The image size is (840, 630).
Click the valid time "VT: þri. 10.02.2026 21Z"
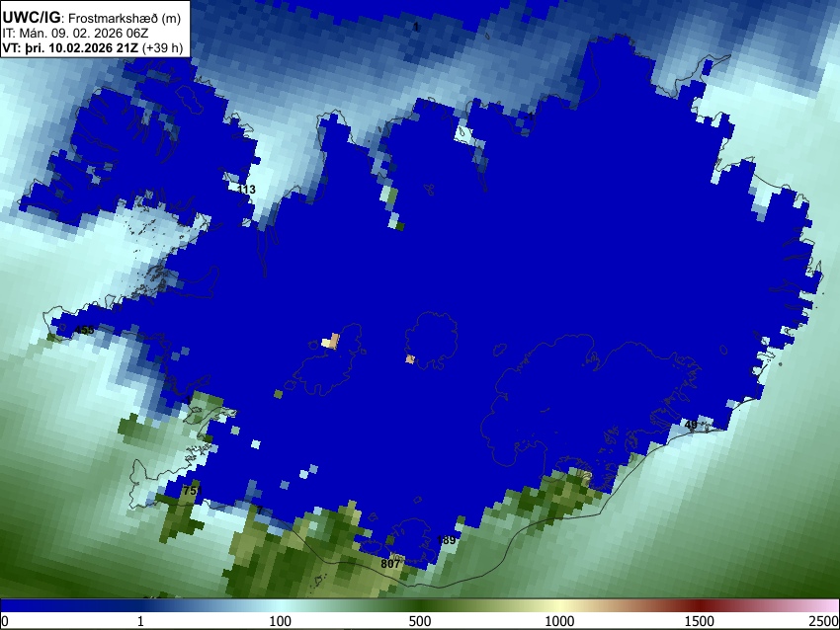click(x=70, y=48)
